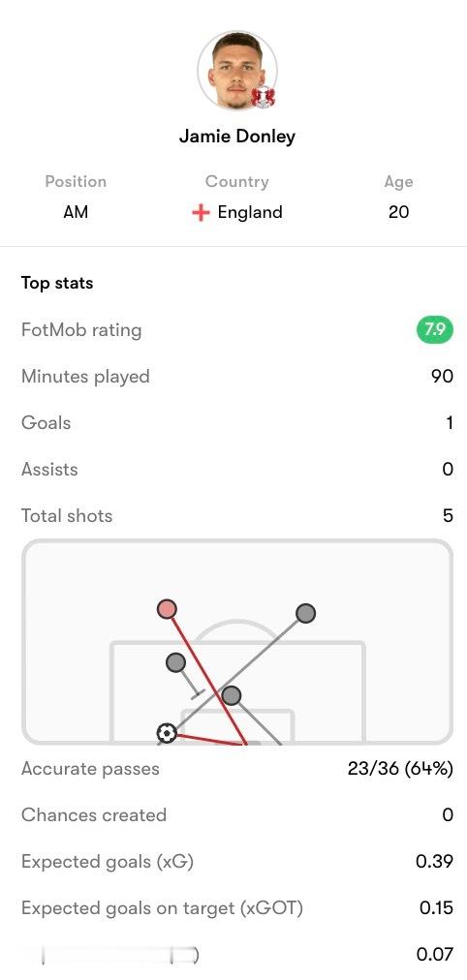Viewport: 467px width, 980px height.
Task: Tap the Top stats section header
Action: click(x=57, y=283)
